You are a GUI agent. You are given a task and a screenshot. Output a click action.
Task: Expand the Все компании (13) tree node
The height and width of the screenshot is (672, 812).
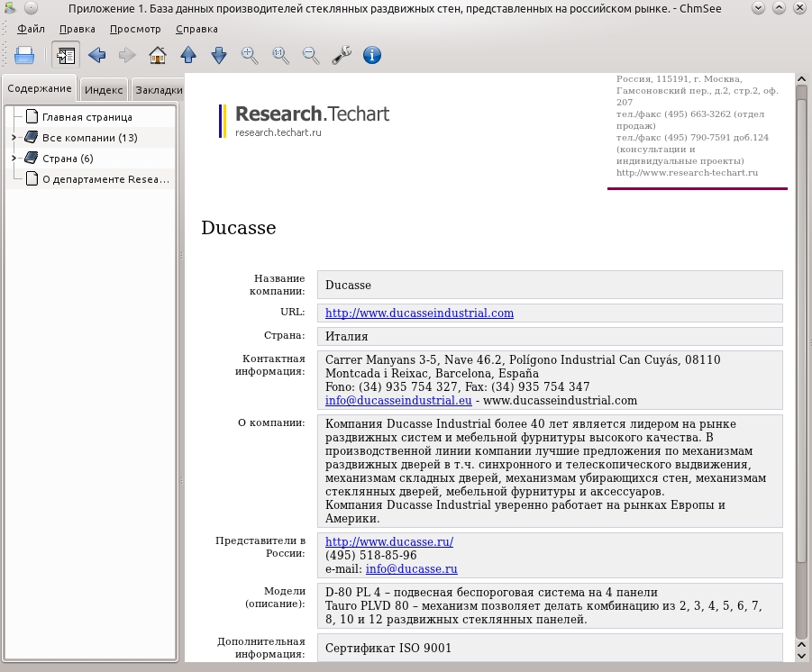(x=14, y=138)
